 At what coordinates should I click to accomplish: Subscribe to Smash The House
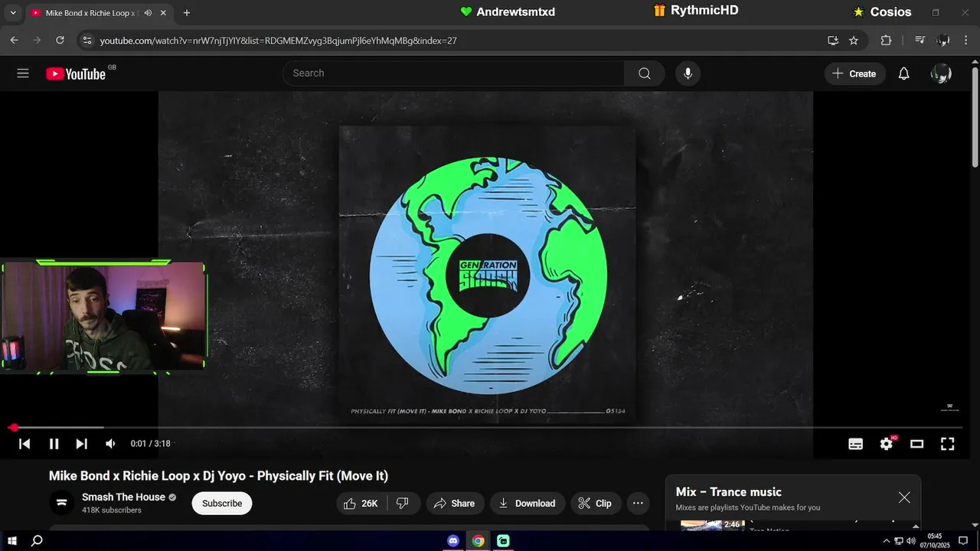[222, 504]
